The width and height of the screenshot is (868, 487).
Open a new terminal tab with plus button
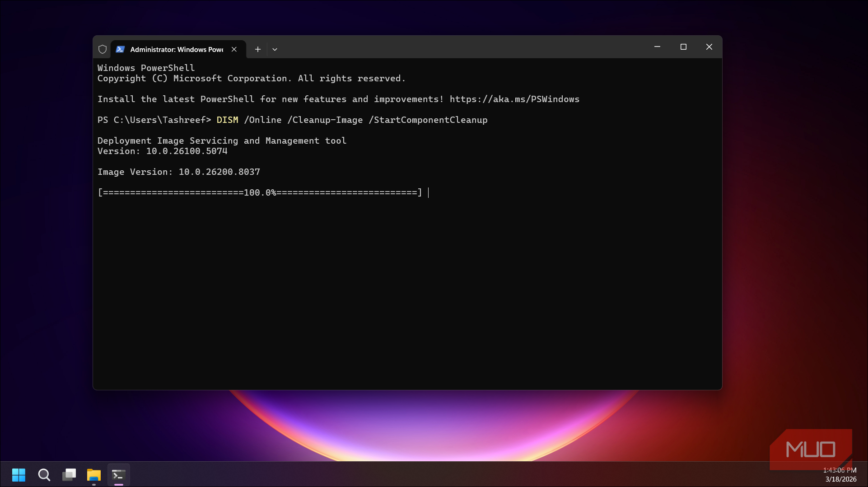click(257, 49)
